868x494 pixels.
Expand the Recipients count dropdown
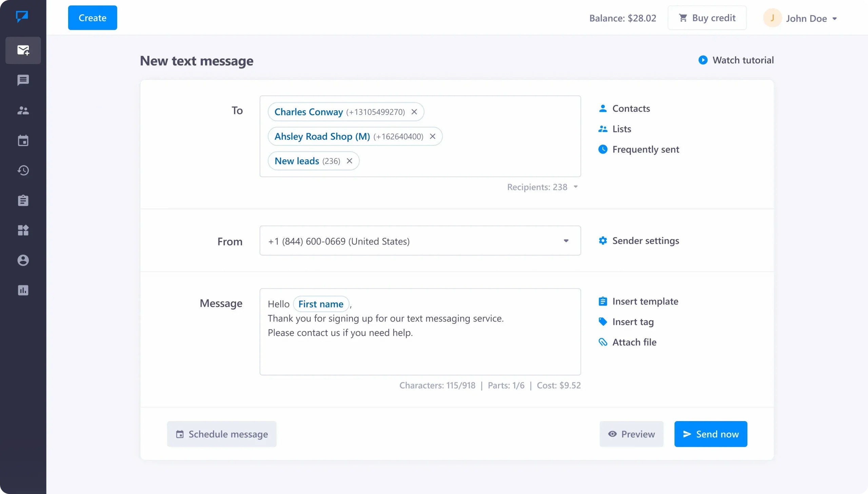pyautogui.click(x=576, y=187)
